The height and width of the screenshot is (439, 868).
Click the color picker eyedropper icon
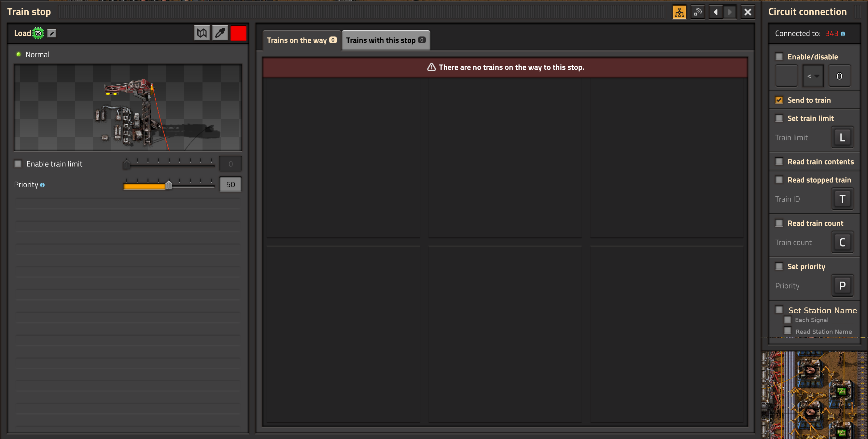point(220,33)
